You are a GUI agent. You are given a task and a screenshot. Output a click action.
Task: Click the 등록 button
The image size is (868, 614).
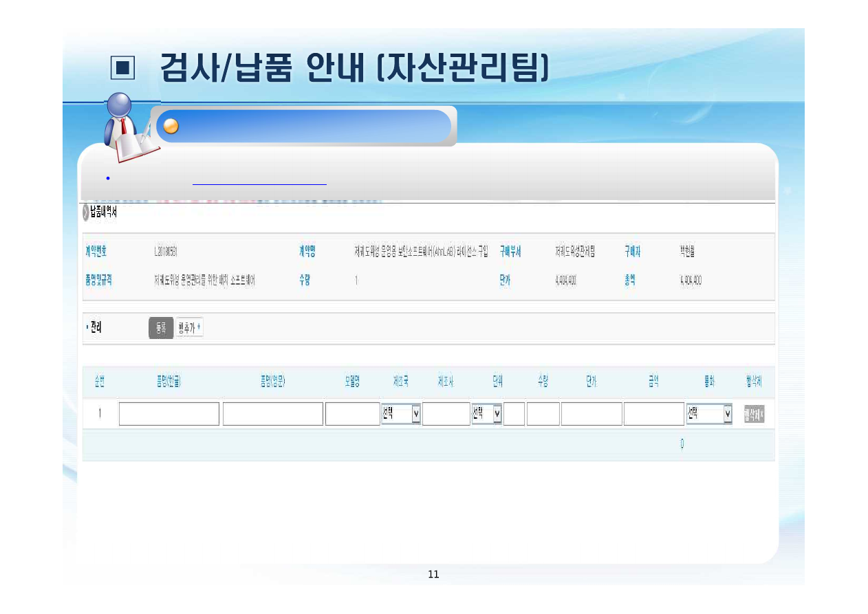tap(162, 328)
